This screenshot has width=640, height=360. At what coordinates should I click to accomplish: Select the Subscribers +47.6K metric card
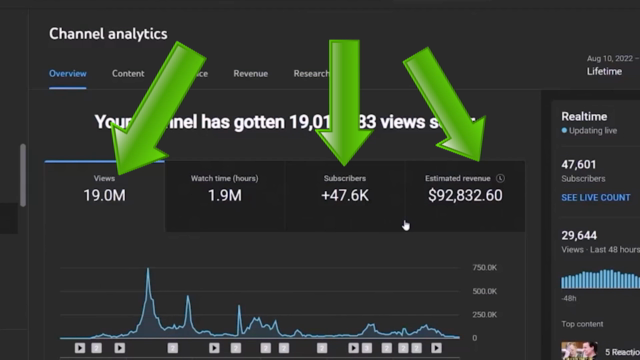tap(345, 196)
